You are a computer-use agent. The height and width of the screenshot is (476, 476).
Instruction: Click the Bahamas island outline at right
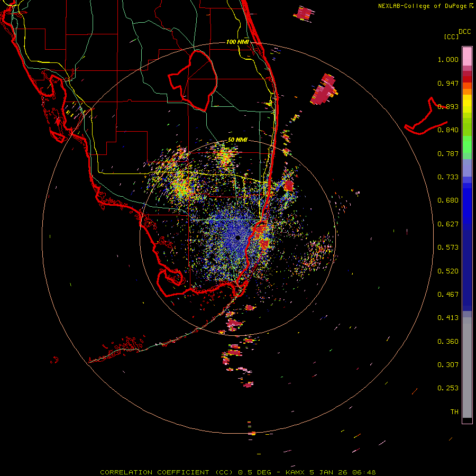point(426,117)
